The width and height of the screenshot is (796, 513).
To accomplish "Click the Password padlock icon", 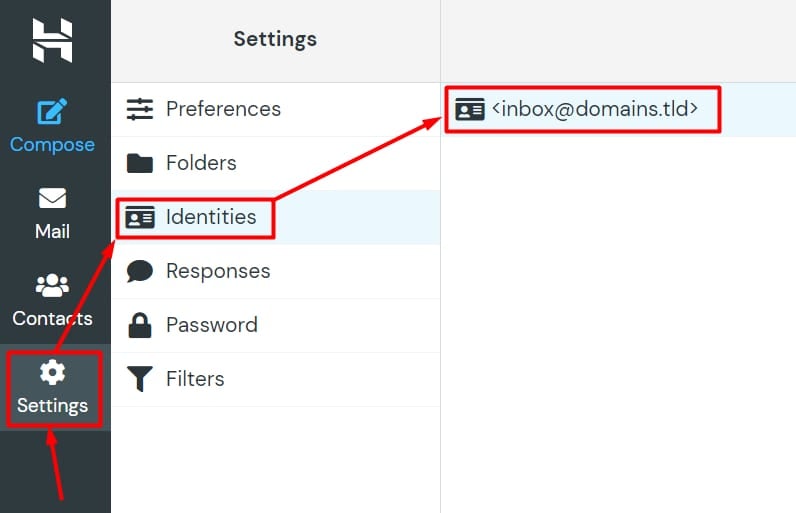I will coord(140,325).
